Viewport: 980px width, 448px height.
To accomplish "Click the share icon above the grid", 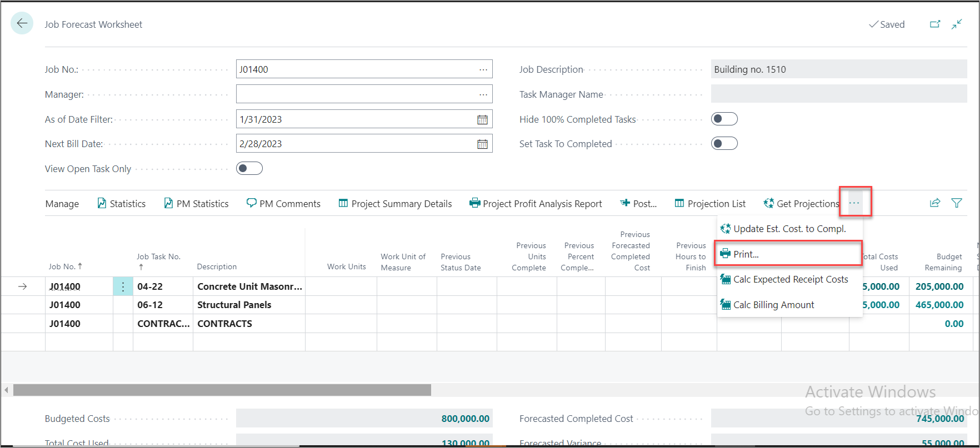I will point(935,203).
